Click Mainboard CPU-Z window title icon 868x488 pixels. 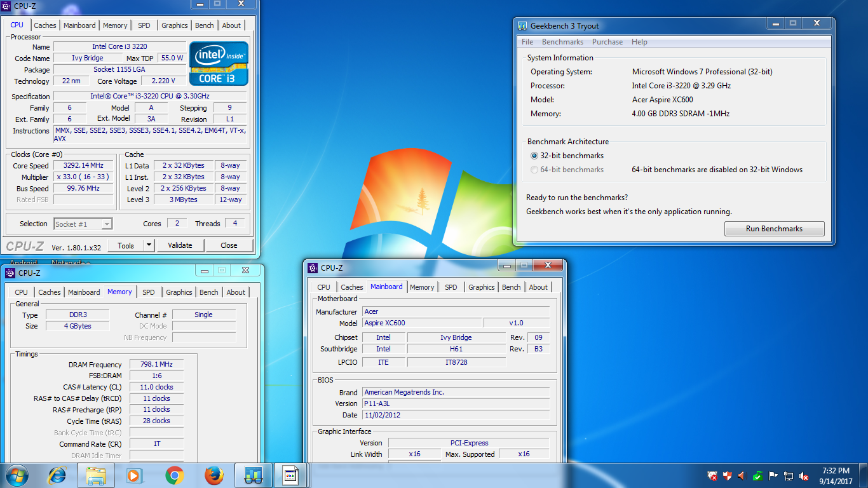(x=313, y=268)
